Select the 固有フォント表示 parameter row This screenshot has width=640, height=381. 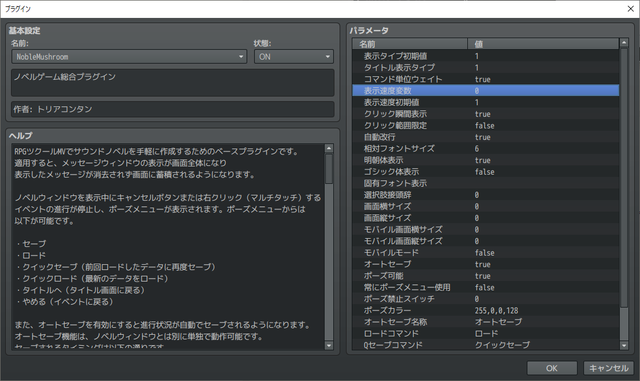(x=486, y=183)
